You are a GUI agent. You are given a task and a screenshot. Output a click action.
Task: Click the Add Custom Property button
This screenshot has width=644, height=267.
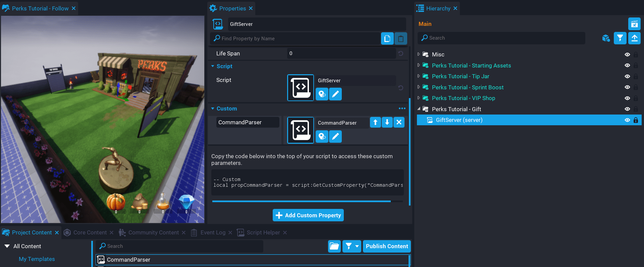pos(308,215)
